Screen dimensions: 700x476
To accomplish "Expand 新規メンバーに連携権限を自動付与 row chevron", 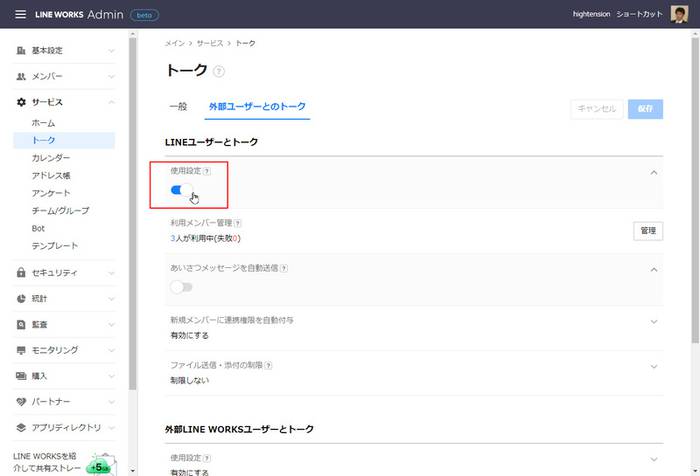I will (654, 322).
